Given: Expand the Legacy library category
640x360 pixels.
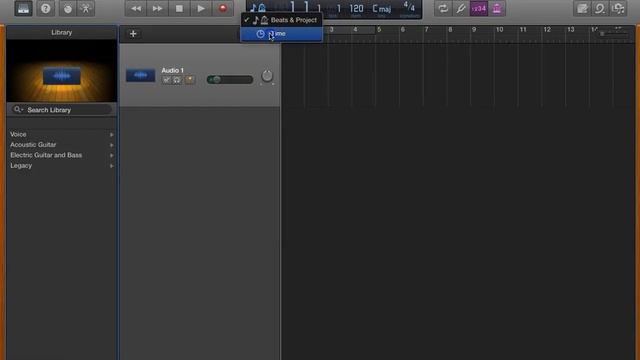Looking at the screenshot, I should tap(62, 166).
